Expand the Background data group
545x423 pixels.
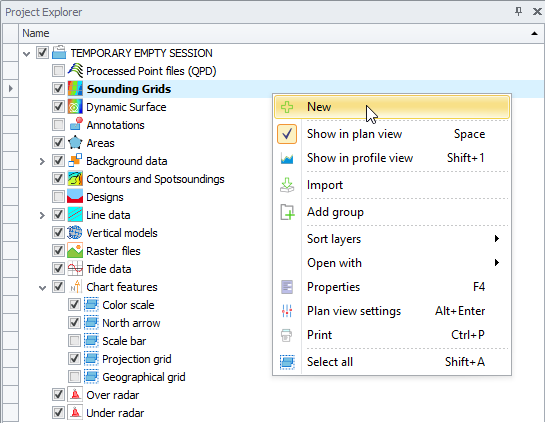[x=42, y=161]
